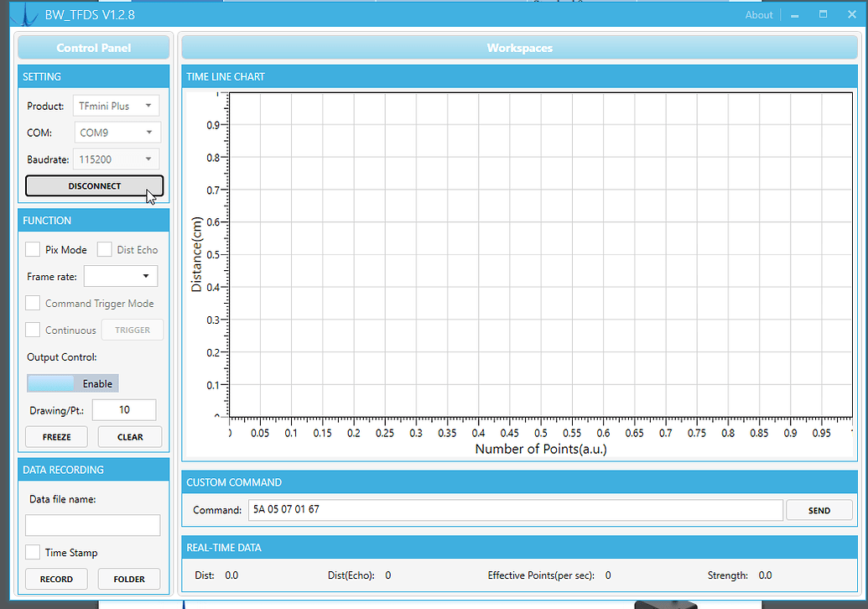Start recording with the RECORD button

55,579
